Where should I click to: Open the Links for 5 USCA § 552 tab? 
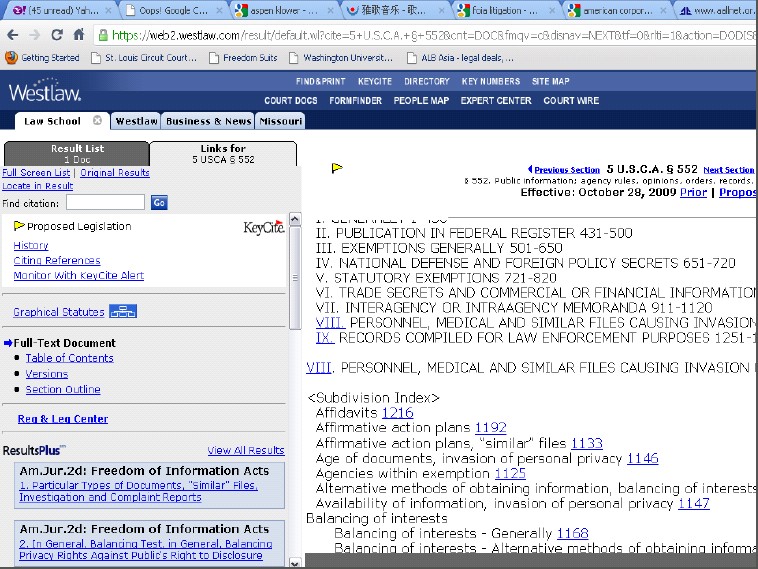pos(223,154)
